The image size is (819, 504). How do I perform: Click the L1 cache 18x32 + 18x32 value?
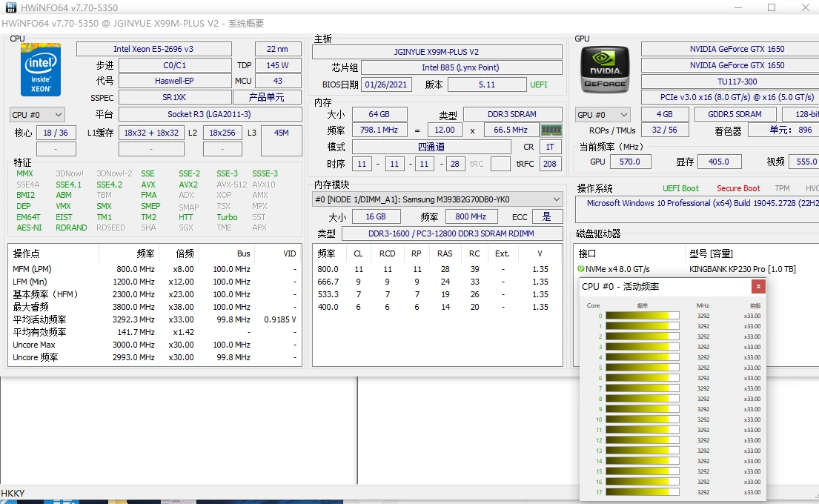(151, 133)
